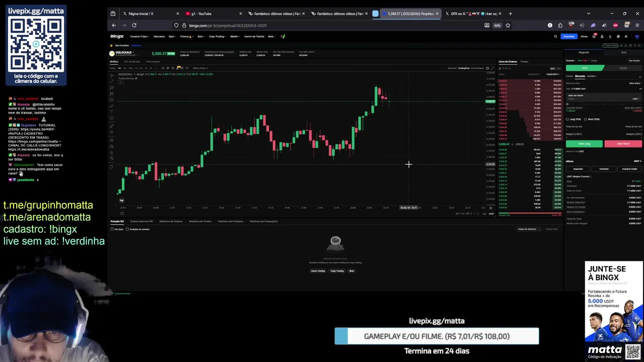Toggle auto scale on chart

pos(492,214)
